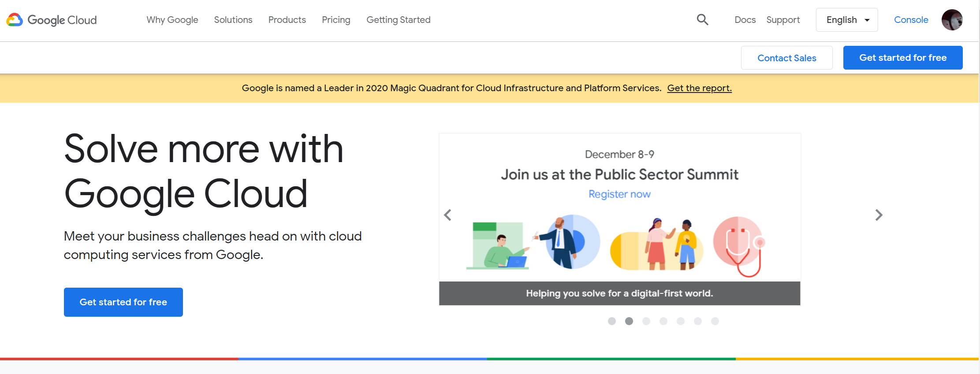Open the Pricing menu item
Screen dimensions: 980x374
click(336, 20)
